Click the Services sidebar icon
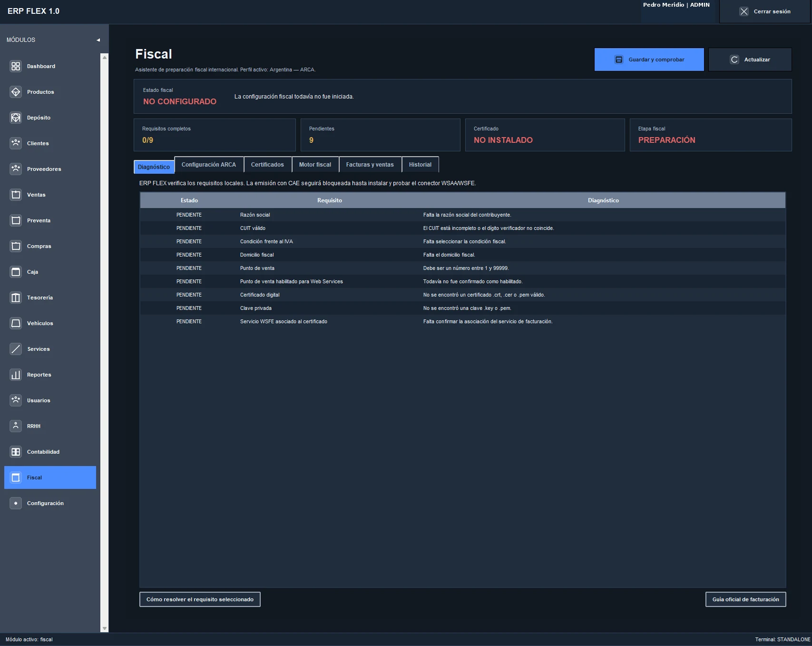812x646 pixels. pyautogui.click(x=16, y=349)
